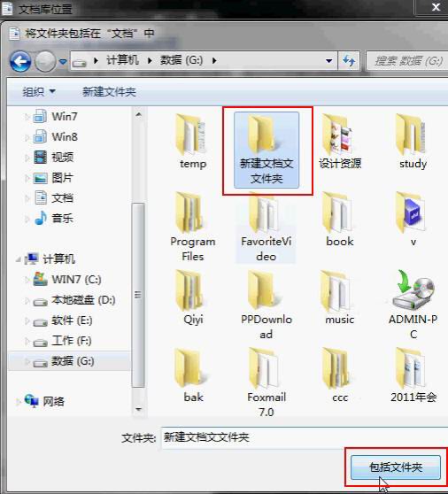Image resolution: width=448 pixels, height=494 pixels.
Task: Click the 文件夹 name input field
Action: click(305, 437)
